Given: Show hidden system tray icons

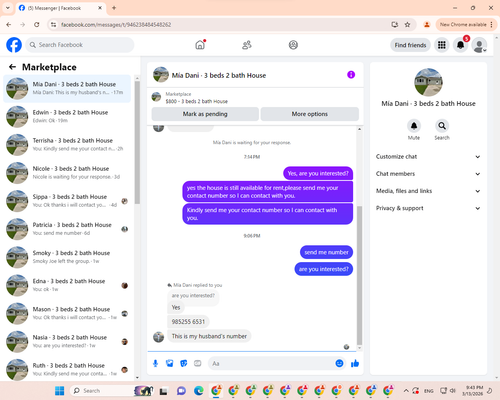Looking at the screenshot, I should [406, 390].
